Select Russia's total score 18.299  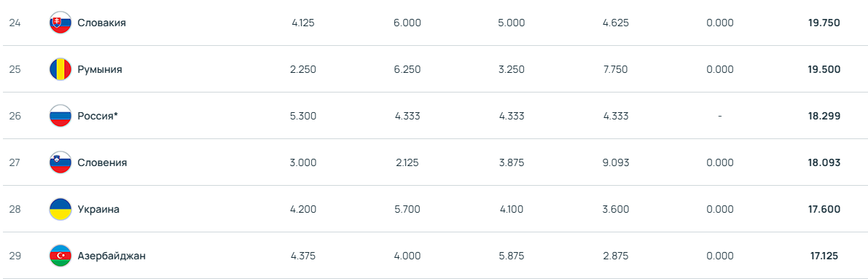[x=824, y=117]
